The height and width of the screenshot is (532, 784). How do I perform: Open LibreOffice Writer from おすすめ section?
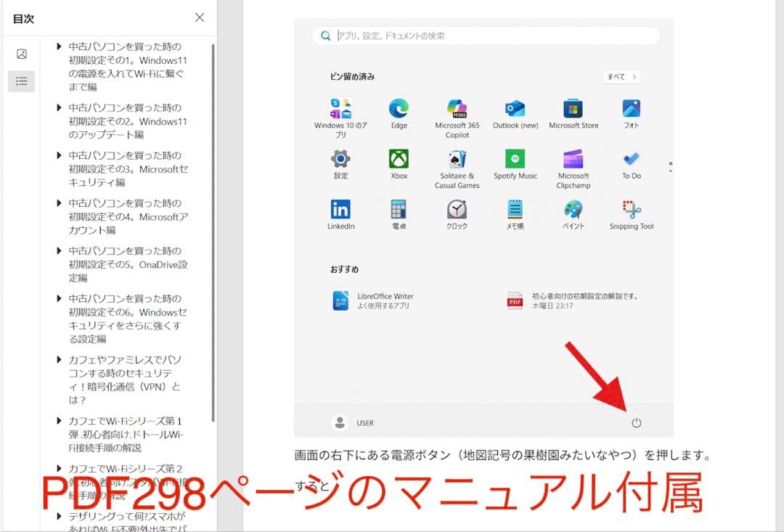click(340, 299)
